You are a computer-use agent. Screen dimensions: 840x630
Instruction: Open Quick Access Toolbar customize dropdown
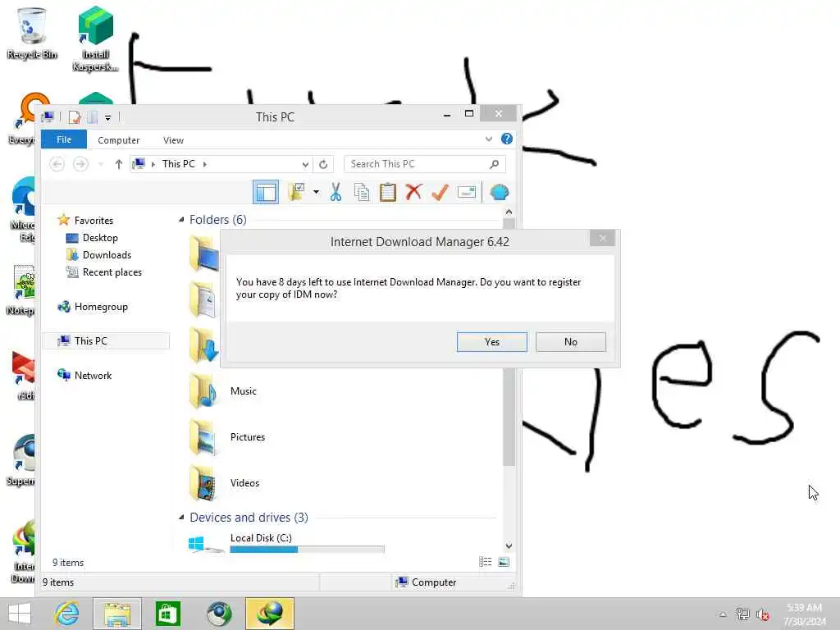[x=107, y=117]
